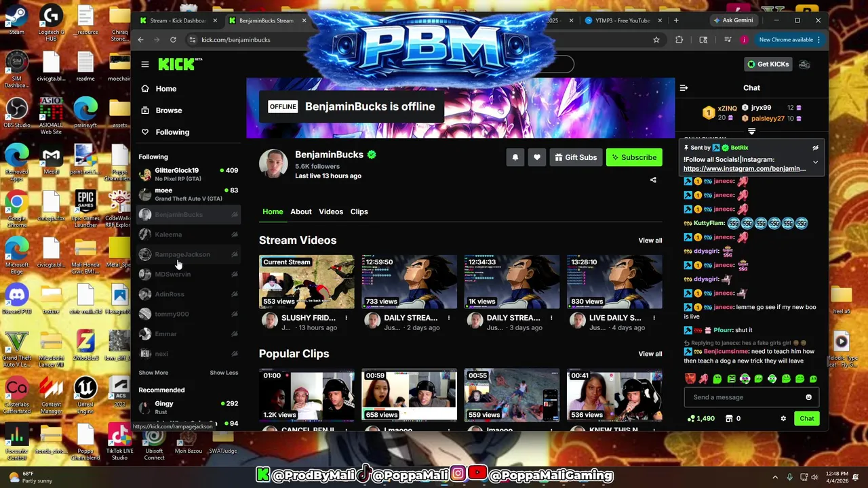Open Chrome extensions puzzle icon
868x488 pixels.
click(x=679, y=40)
